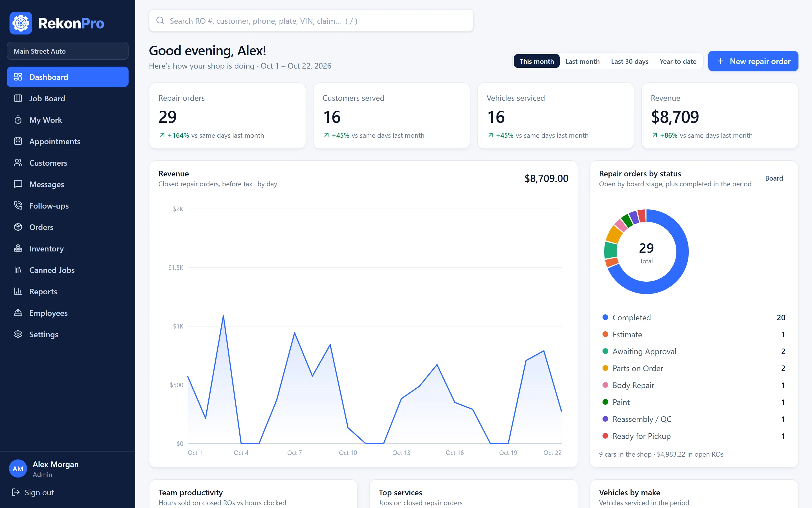
Task: Click the Repair orders 29 stat card
Action: point(227,116)
